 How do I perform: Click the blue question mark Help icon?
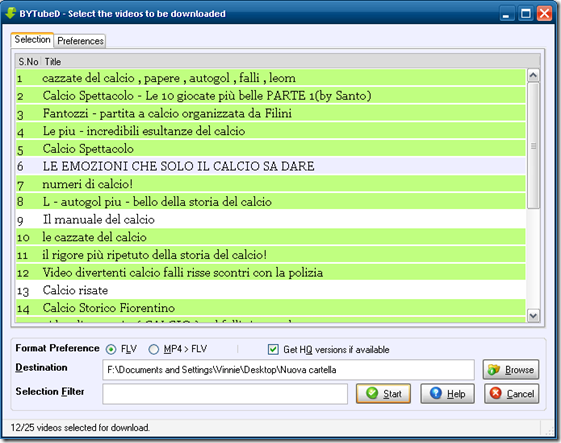(x=435, y=393)
